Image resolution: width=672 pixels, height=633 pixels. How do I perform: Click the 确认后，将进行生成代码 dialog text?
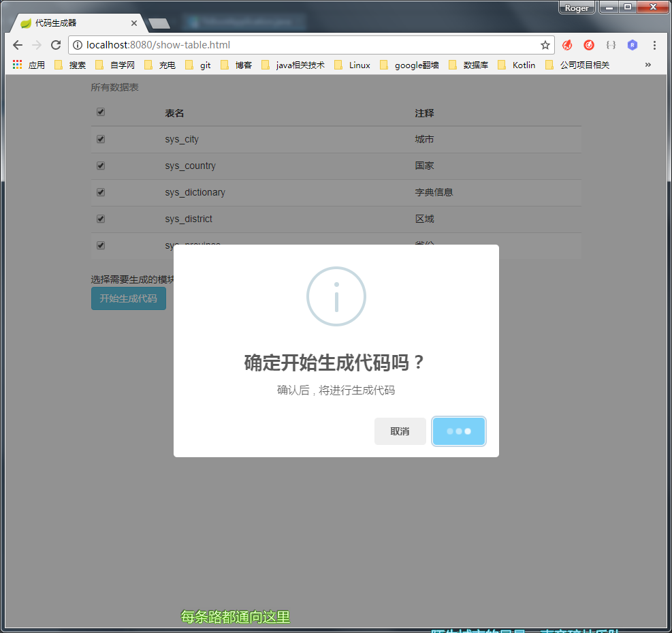click(x=336, y=390)
